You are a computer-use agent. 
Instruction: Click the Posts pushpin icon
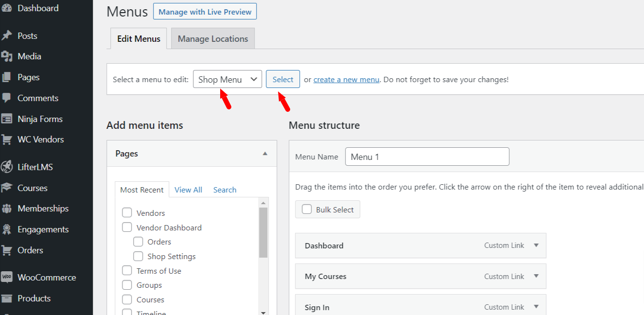tap(7, 36)
